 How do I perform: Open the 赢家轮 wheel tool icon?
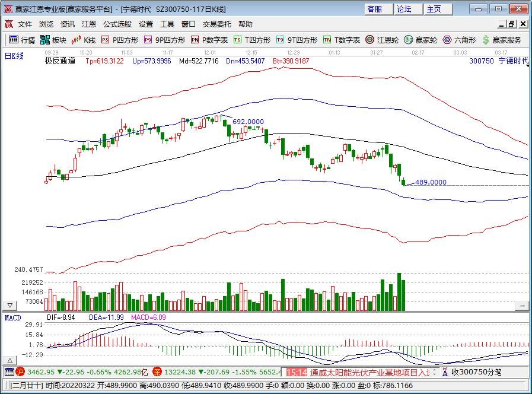[408, 40]
